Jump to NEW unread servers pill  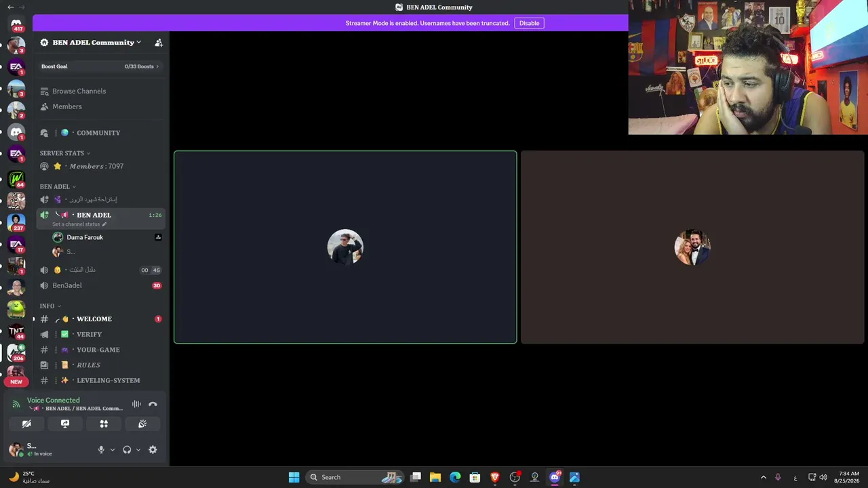click(16, 382)
